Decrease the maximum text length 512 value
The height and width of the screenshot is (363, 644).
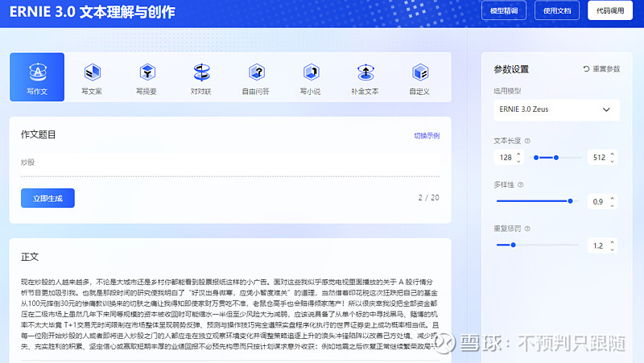pyautogui.click(x=613, y=161)
